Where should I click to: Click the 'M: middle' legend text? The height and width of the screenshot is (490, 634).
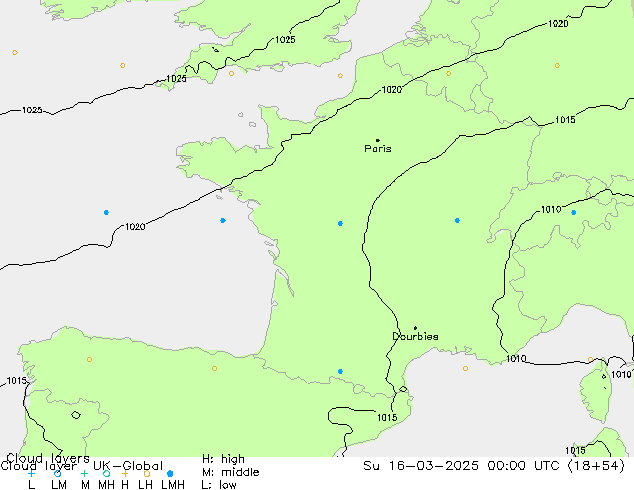[230, 472]
